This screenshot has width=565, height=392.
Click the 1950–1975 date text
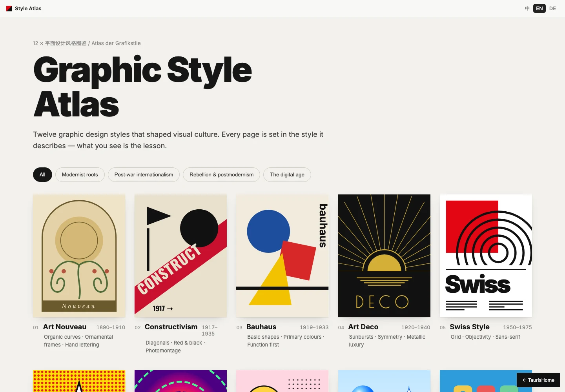pos(518,327)
